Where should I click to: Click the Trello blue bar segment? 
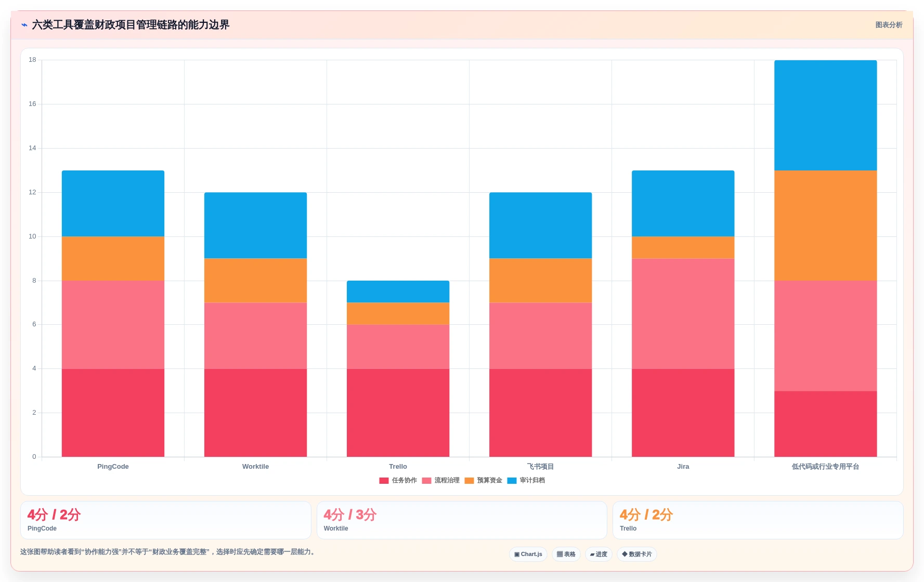[398, 292]
